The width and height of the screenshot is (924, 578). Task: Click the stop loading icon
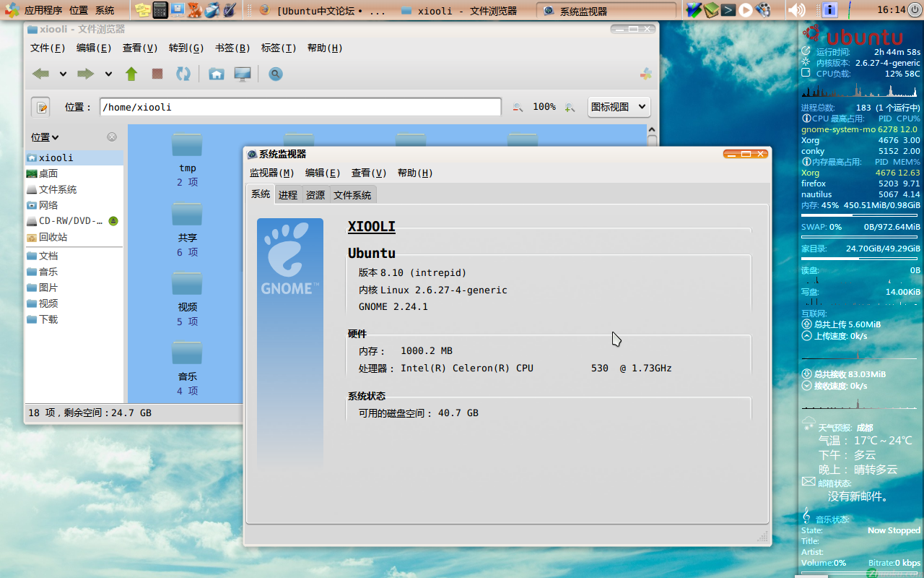point(157,74)
